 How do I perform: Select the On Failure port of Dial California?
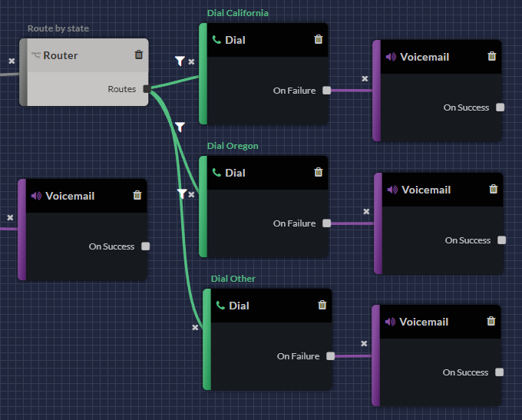[x=327, y=91]
